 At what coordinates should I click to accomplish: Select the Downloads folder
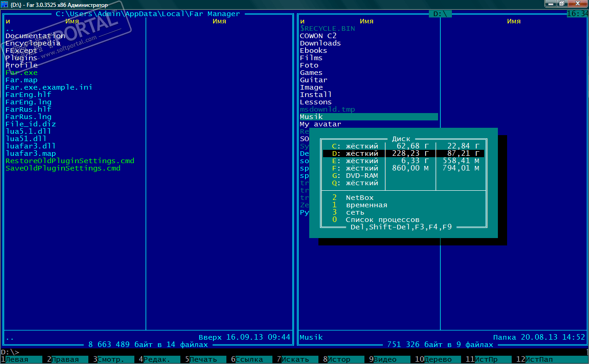coord(321,43)
